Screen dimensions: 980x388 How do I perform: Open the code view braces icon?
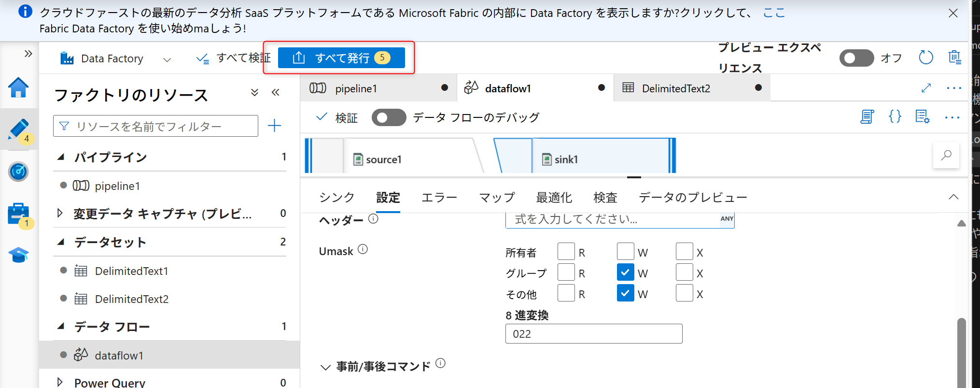895,116
